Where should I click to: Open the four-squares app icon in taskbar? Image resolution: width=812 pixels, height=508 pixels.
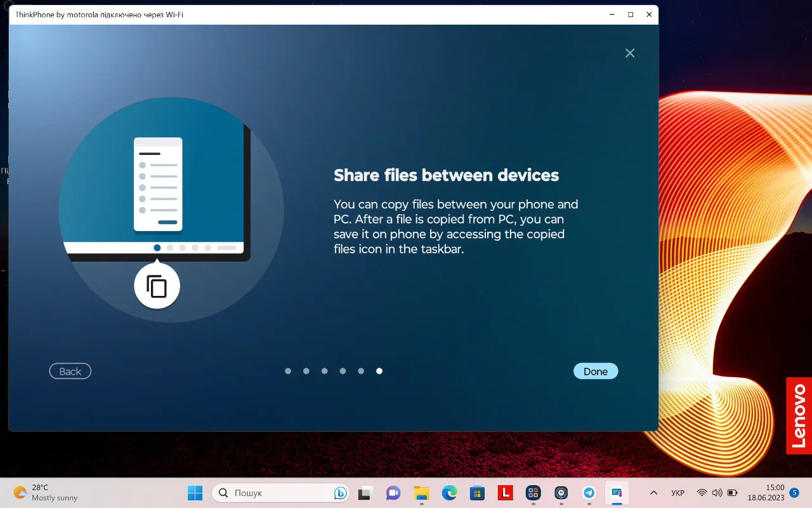[533, 493]
